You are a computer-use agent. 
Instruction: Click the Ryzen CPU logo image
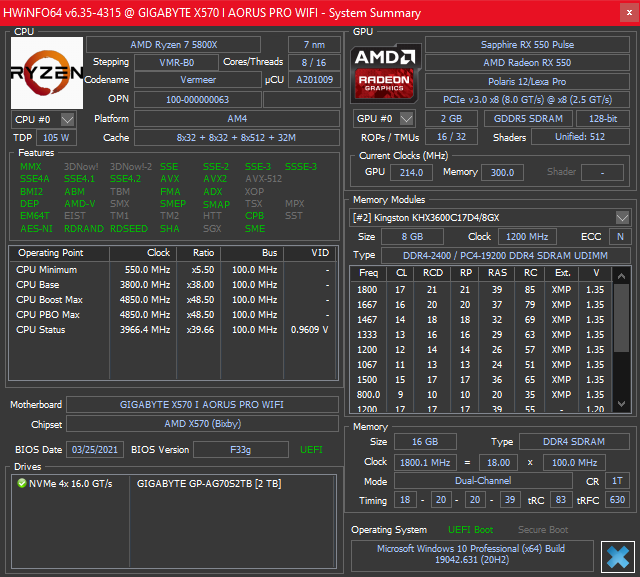click(x=47, y=73)
